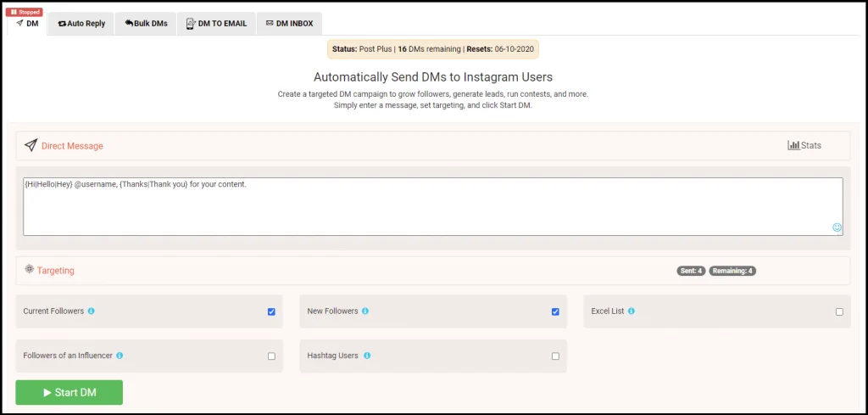Open the Bulk DMs tab
This screenshot has height=415, width=868.
(x=146, y=24)
